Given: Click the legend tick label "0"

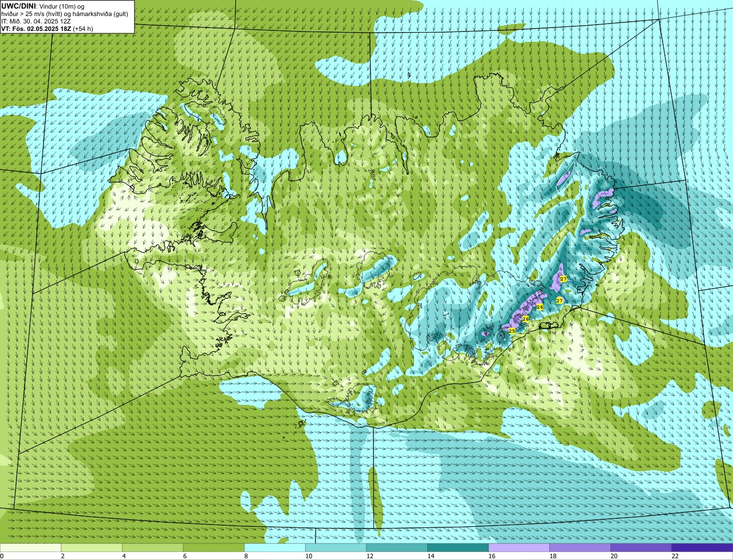Looking at the screenshot, I should [x=2, y=556].
